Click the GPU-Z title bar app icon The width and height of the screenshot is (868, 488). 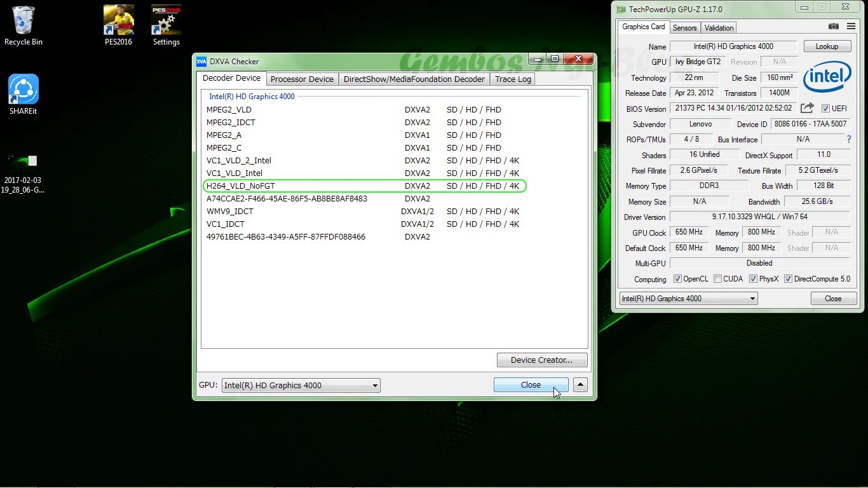pyautogui.click(x=621, y=10)
